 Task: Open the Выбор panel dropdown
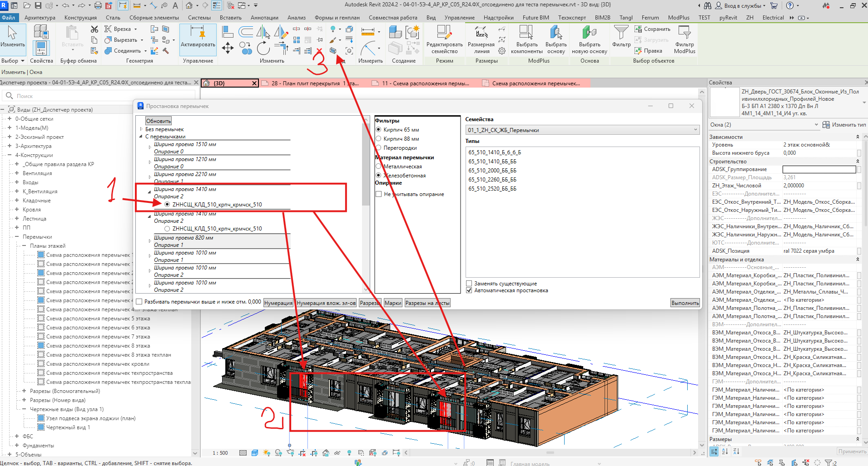(13, 61)
